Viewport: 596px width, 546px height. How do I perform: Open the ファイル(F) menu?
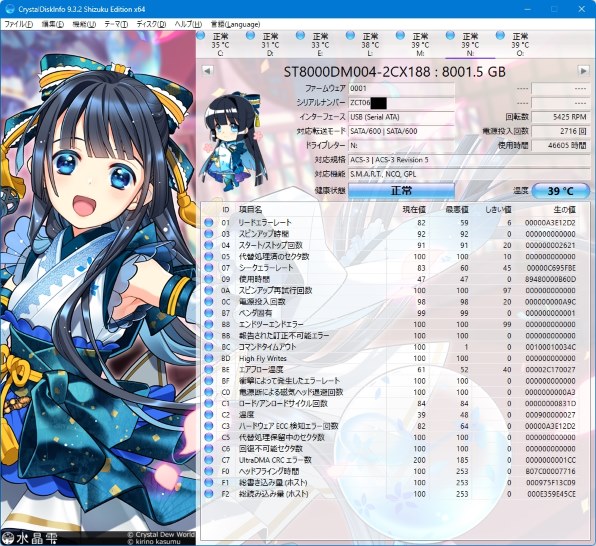18,24
